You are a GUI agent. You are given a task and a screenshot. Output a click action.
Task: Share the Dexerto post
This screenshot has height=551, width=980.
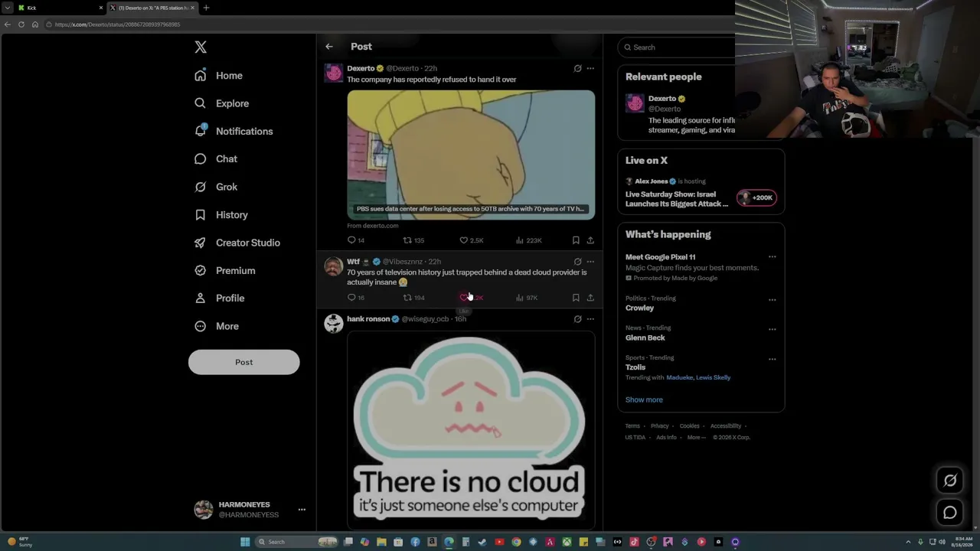[x=590, y=240]
